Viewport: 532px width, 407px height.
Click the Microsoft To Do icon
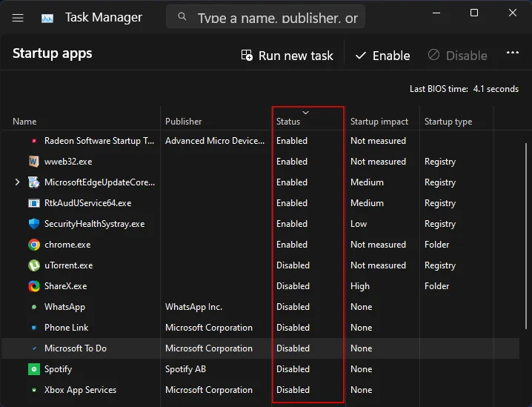tap(34, 348)
